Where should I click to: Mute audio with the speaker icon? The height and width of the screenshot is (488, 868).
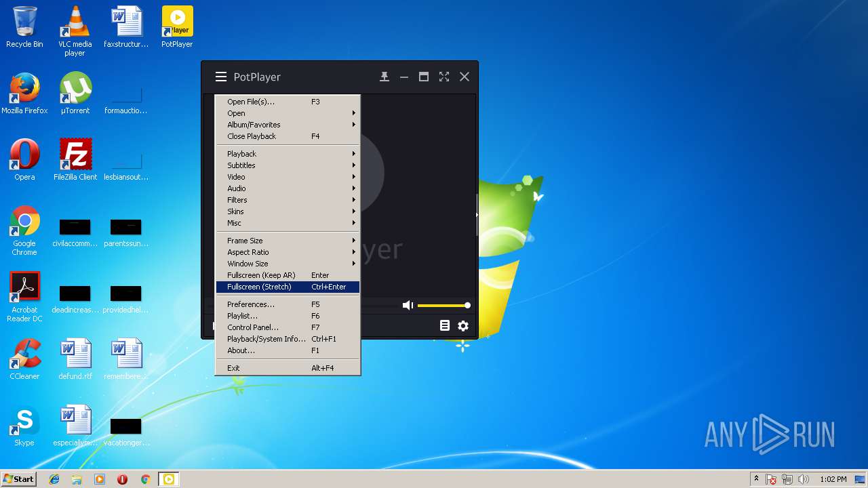pos(408,306)
